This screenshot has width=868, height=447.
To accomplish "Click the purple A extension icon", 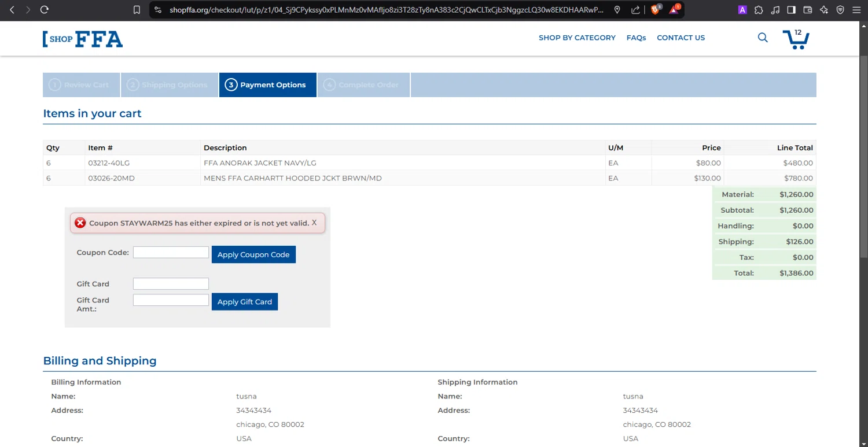I will [742, 10].
